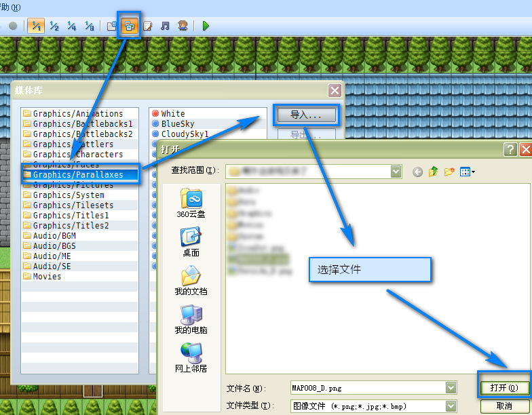Screen dimensions: 532x415
Task: Open the Sound Test music note icon
Action: click(166, 26)
